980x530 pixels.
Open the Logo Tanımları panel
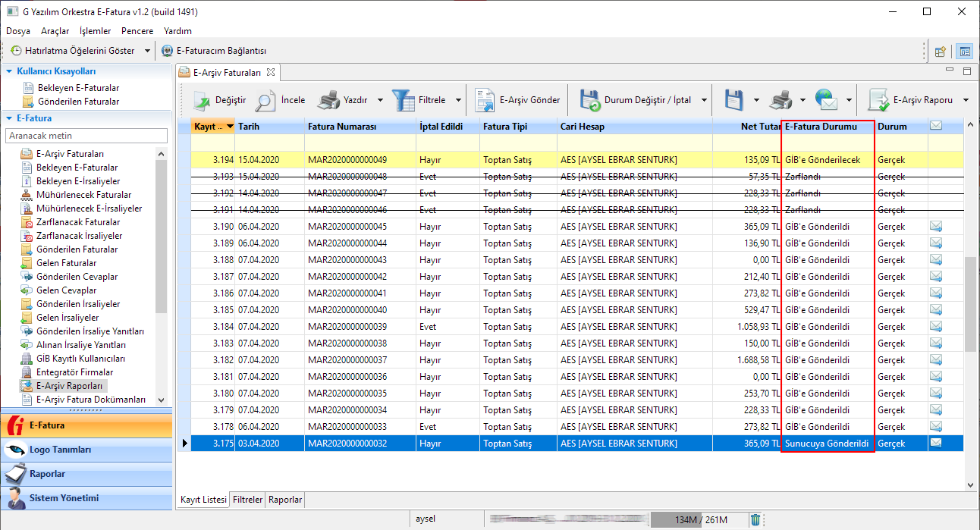click(59, 450)
